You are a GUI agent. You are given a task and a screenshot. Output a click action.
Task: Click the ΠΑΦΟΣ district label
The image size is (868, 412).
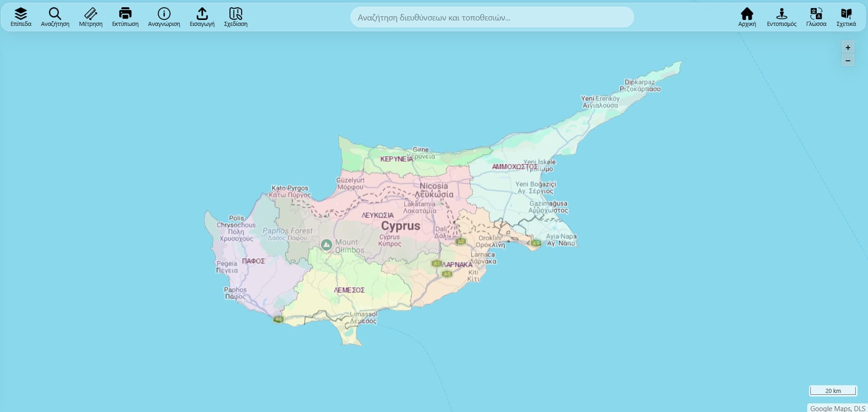tap(253, 261)
